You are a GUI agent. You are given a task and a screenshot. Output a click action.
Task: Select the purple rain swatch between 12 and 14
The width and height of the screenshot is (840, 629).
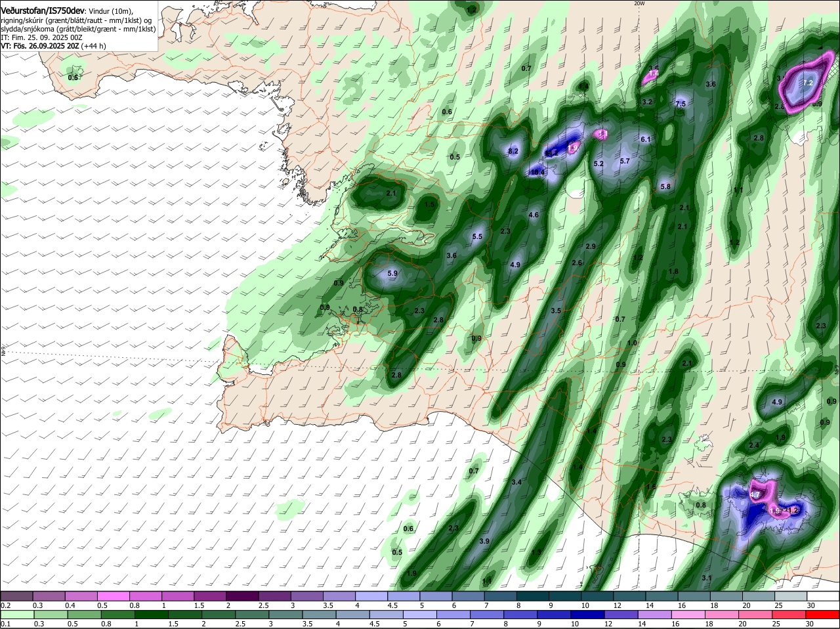[x=622, y=615]
